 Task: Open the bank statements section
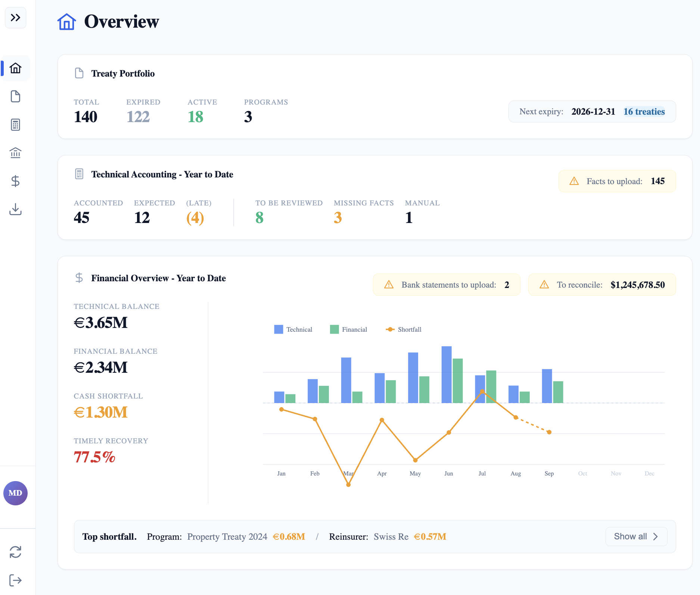(15, 153)
